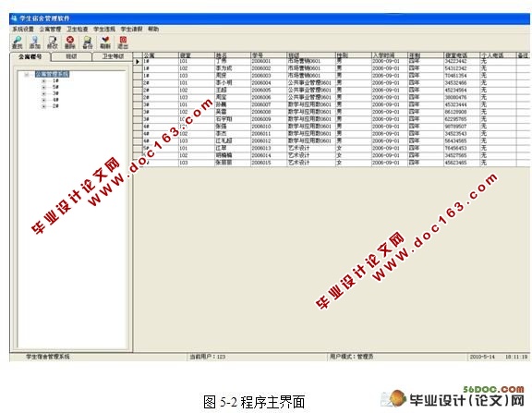Expand the 5# building tree node
The image size is (532, 413).
coord(43,88)
